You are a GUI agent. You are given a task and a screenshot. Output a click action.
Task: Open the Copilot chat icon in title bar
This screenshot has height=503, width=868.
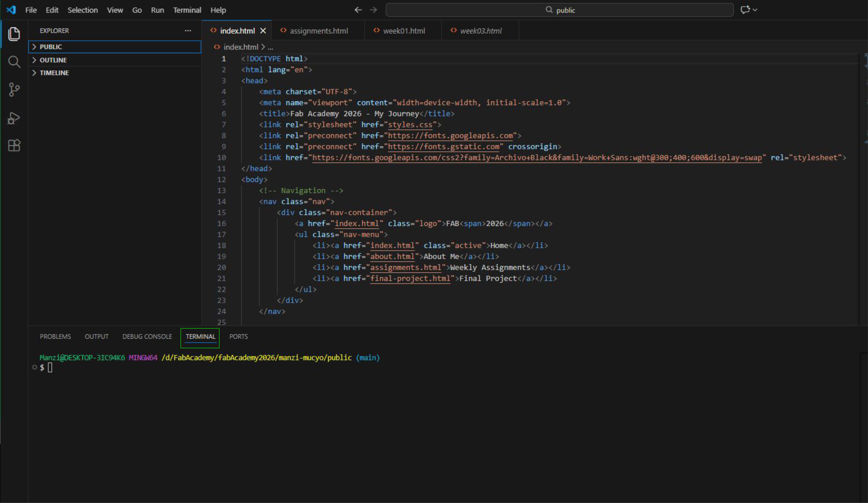745,10
